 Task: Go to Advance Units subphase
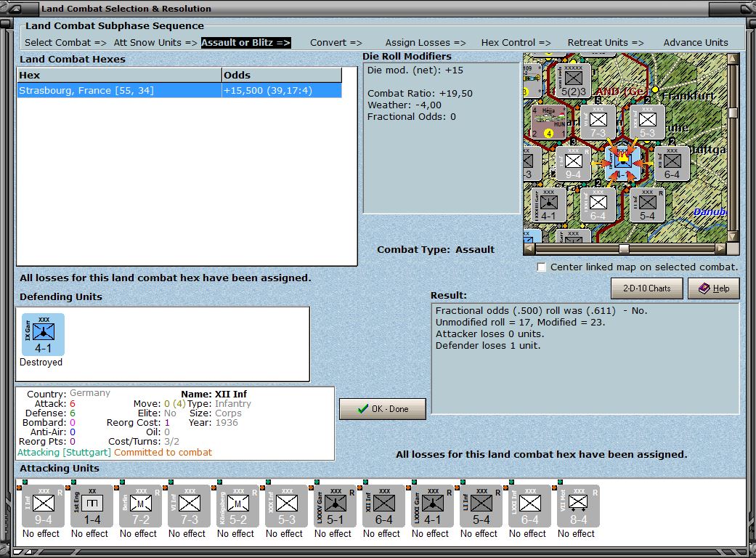point(696,42)
